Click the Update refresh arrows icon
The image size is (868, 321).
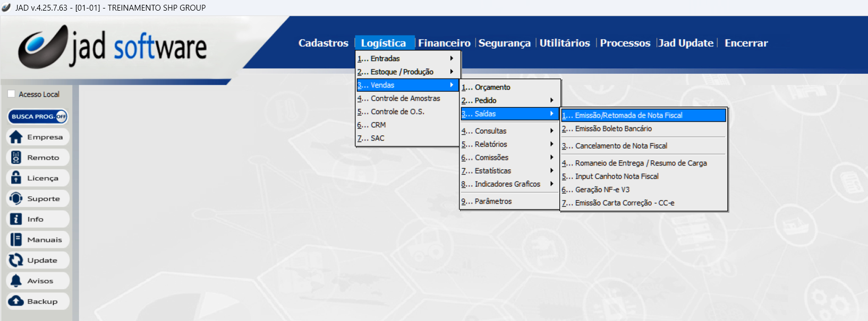pyautogui.click(x=16, y=260)
